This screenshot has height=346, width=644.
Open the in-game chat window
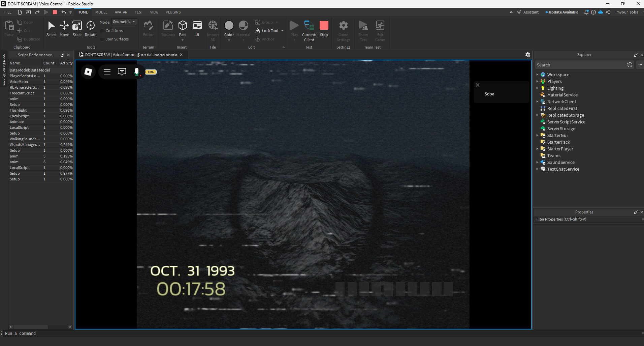click(122, 72)
